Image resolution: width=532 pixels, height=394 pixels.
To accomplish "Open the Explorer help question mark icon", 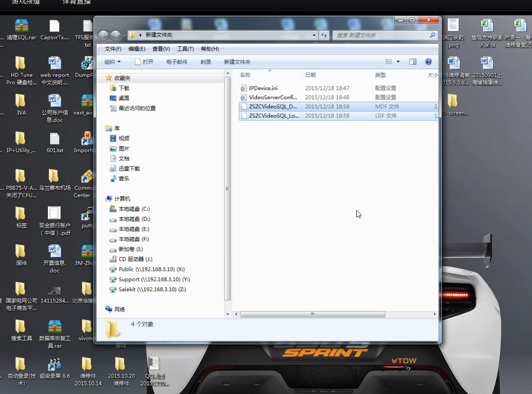I will coord(429,62).
